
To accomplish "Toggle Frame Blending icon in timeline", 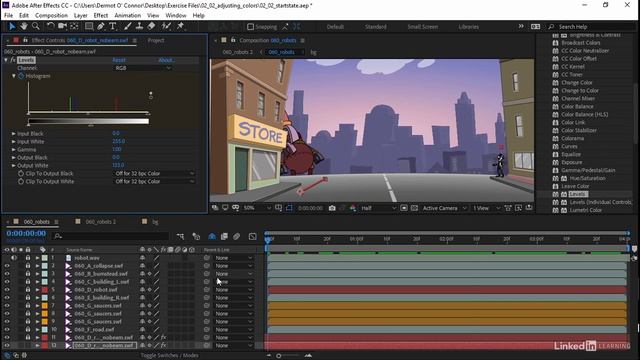I will point(224,236).
